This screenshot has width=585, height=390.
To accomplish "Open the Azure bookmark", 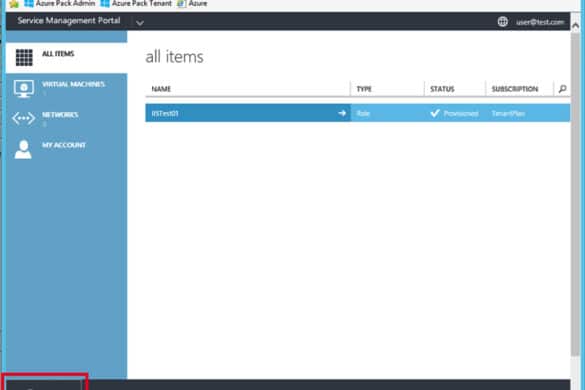I will 193,4.
